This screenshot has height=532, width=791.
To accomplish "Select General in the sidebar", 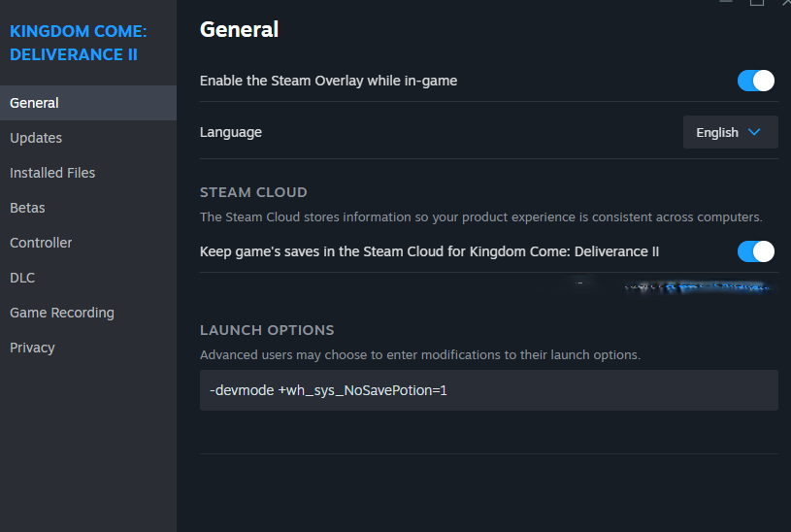I will tap(34, 103).
